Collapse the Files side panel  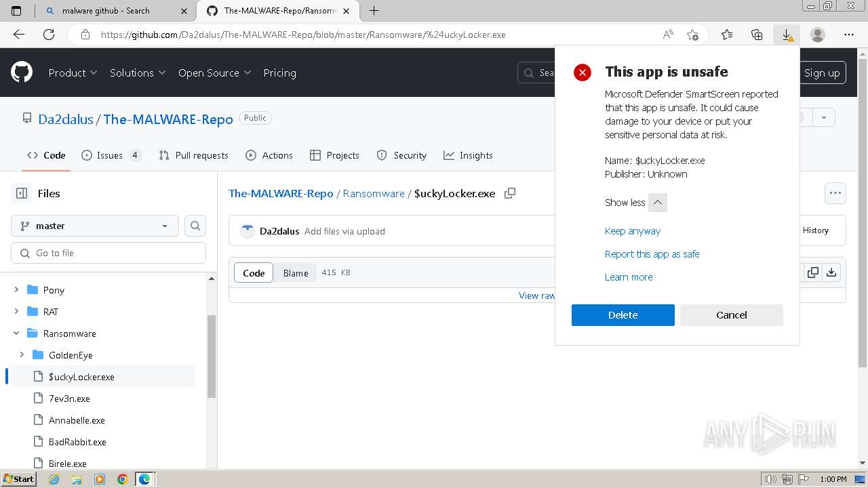pos(22,193)
